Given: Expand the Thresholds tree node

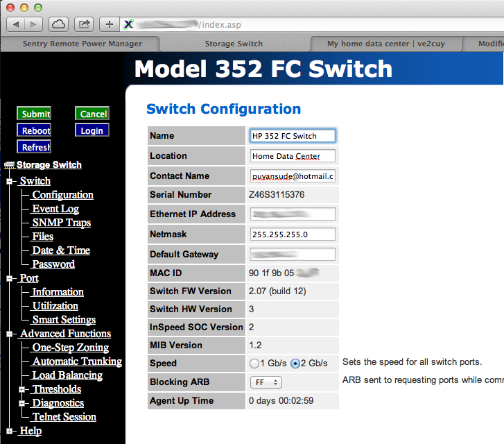Looking at the screenshot, I should tap(21, 390).
